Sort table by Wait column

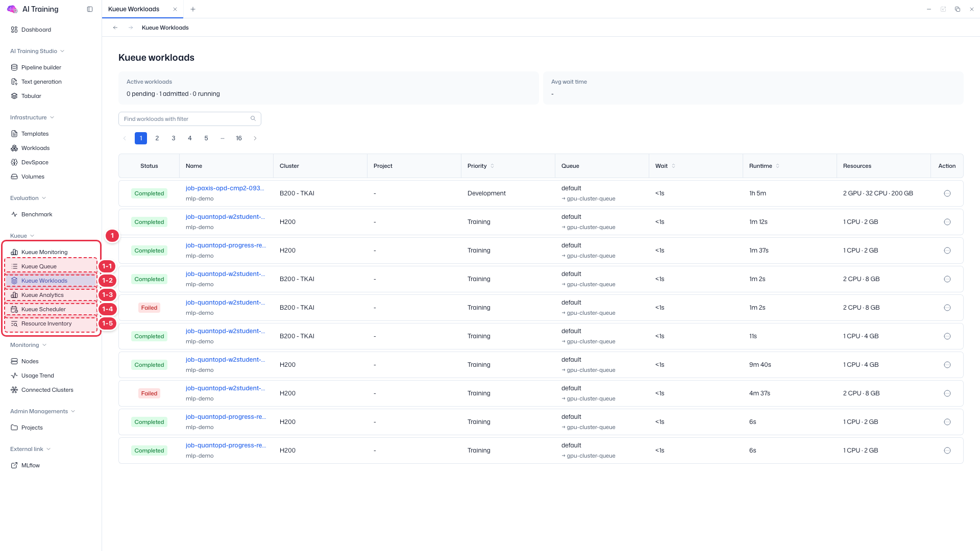673,166
